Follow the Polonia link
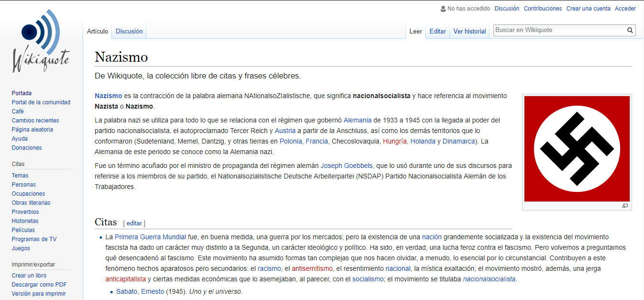The image size is (644, 300). point(291,141)
